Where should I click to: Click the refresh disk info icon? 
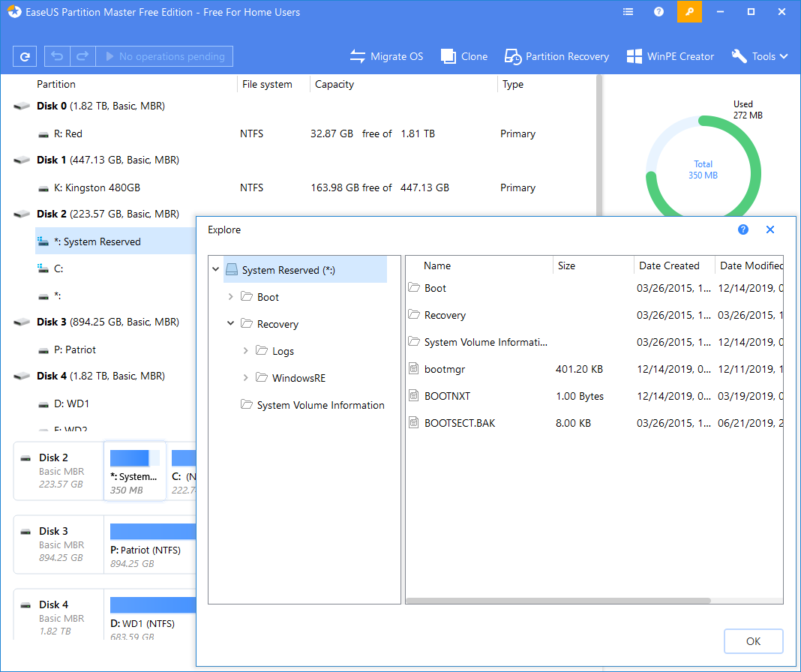[x=25, y=56]
